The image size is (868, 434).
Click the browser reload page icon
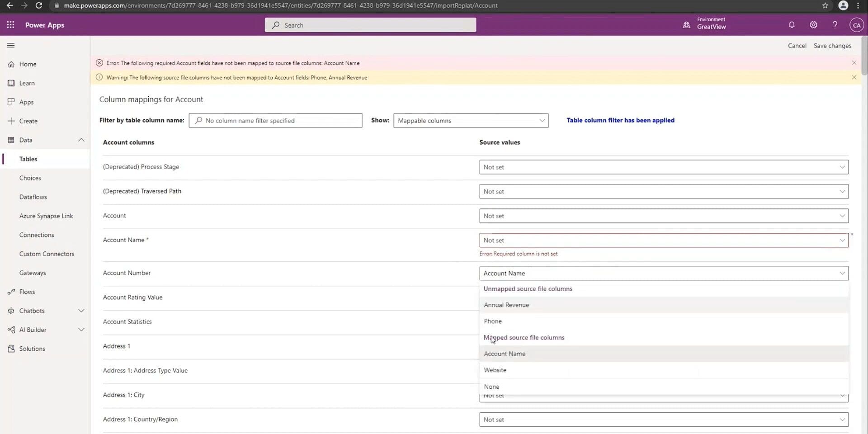39,5
